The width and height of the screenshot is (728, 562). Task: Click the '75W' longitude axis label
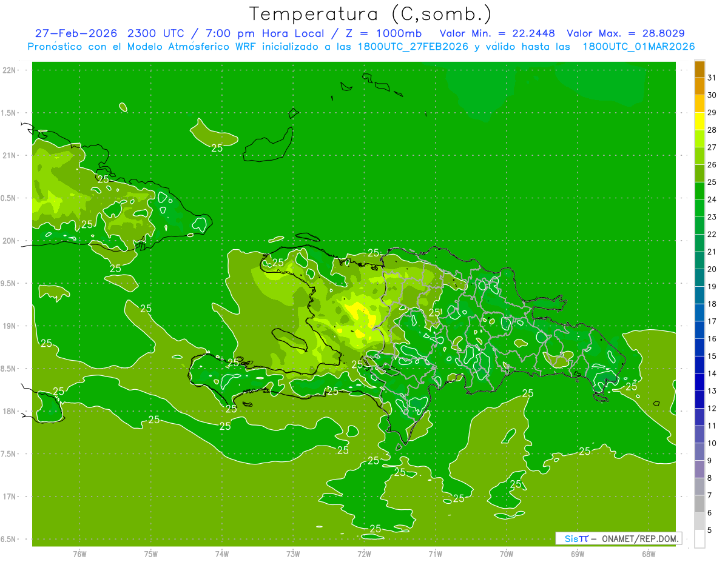pos(151,554)
